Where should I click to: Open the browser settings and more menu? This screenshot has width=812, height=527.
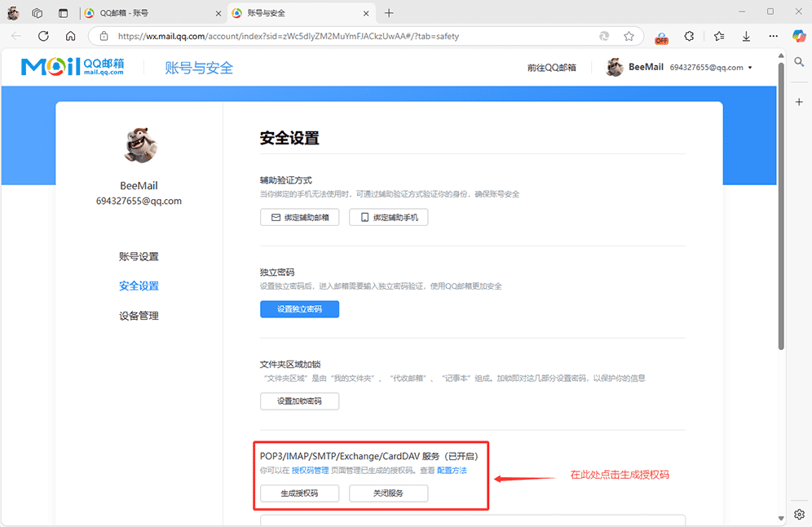[x=773, y=36]
